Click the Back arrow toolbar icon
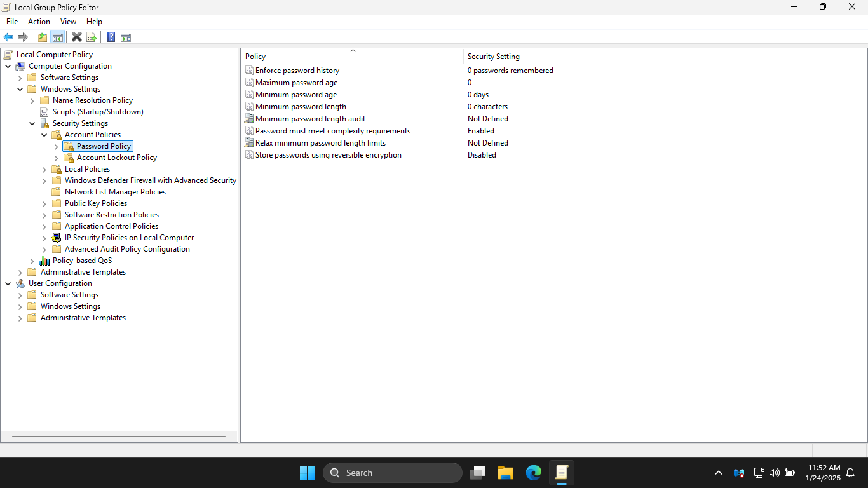This screenshot has height=488, width=868. coord(8,37)
